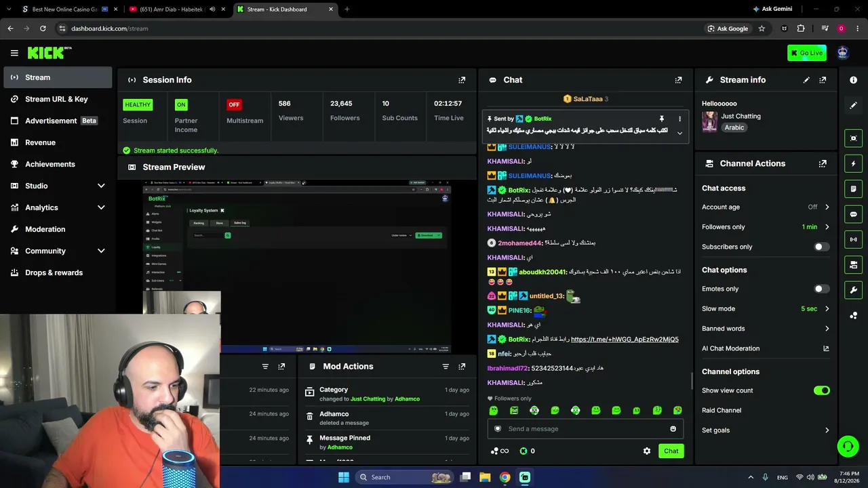Click the broadcast signal icon in right rail
Image resolution: width=868 pixels, height=488 pixels.
(x=853, y=239)
